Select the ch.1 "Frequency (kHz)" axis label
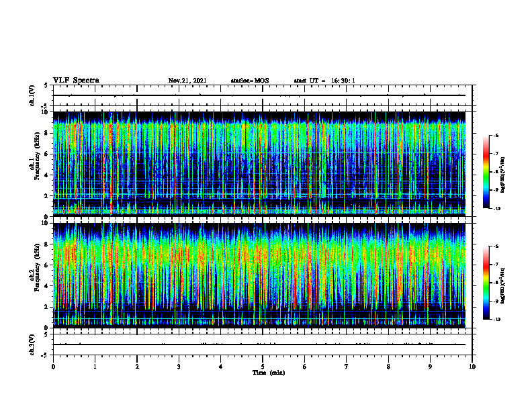The image size is (532, 411). point(39,154)
